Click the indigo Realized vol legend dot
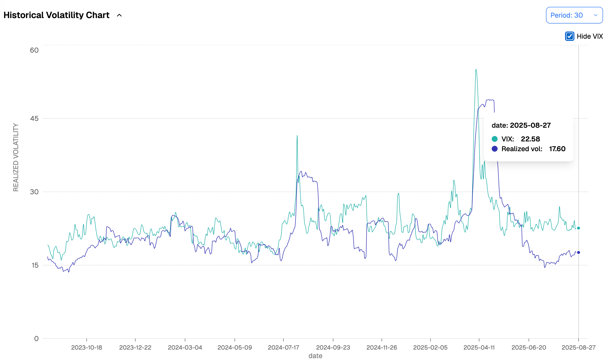 (x=495, y=149)
